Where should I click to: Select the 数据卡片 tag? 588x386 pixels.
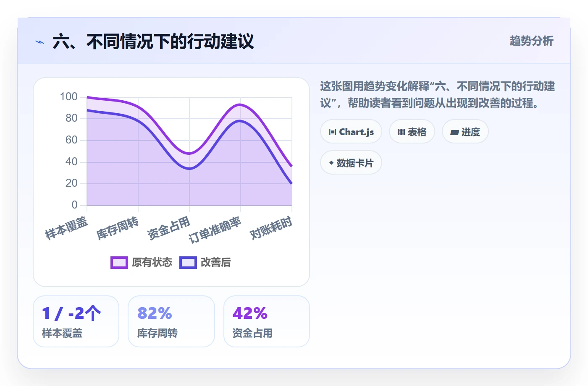351,163
